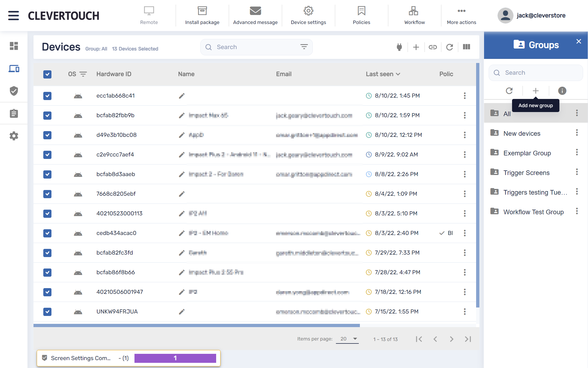The height and width of the screenshot is (368, 588).
Task: Open row menu for cedb434acac0
Action: click(465, 233)
